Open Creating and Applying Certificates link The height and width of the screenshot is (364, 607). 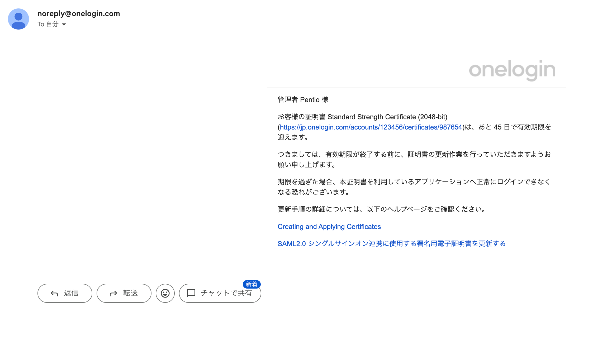[329, 227]
